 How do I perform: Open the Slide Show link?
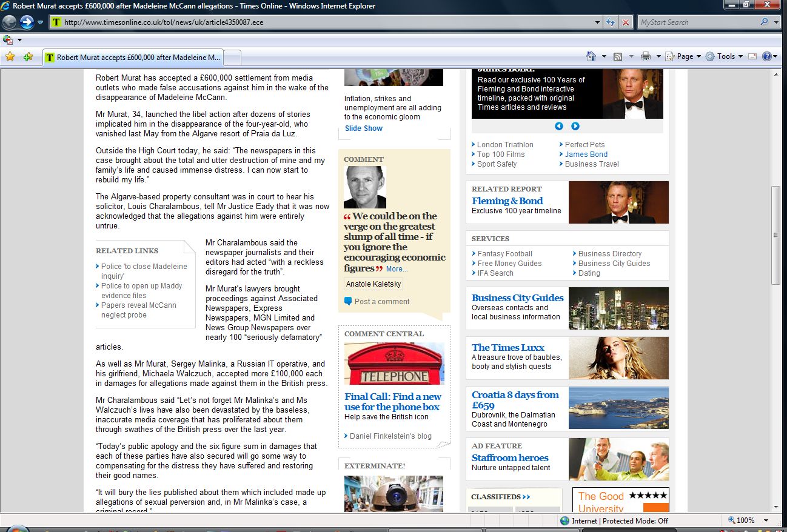(x=364, y=128)
